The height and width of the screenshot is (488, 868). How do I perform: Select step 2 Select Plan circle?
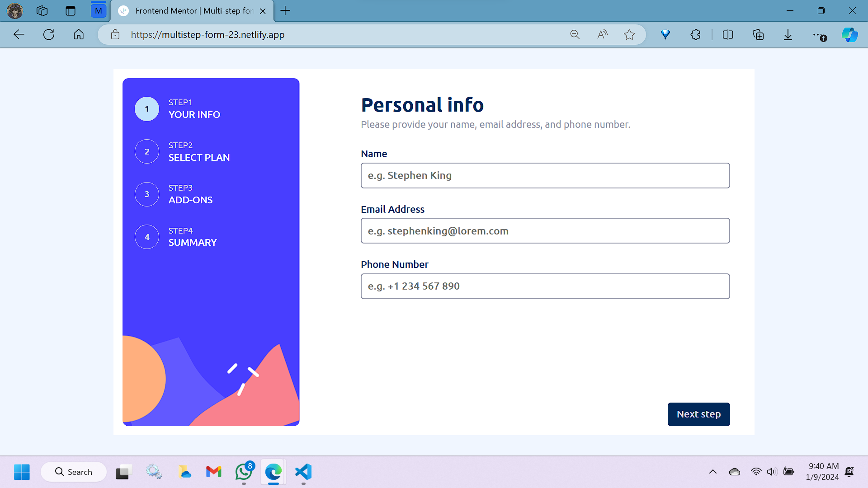pos(147,151)
